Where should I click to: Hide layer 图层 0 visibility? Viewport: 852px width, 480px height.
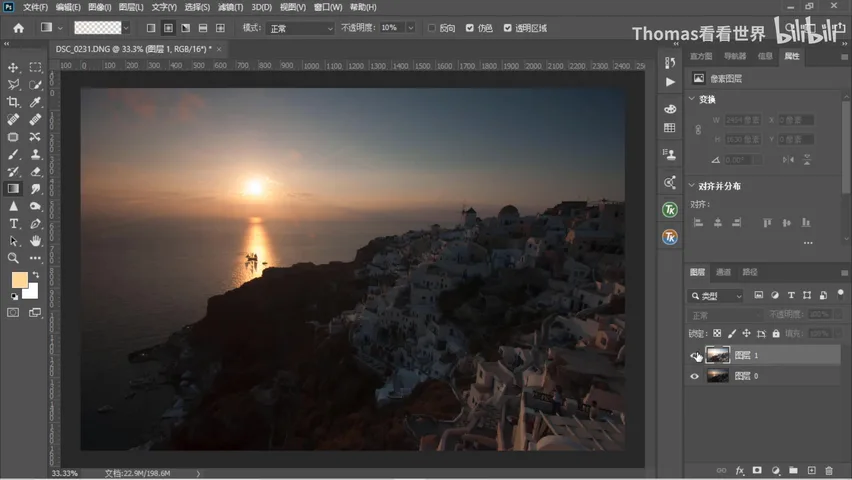tap(694, 376)
